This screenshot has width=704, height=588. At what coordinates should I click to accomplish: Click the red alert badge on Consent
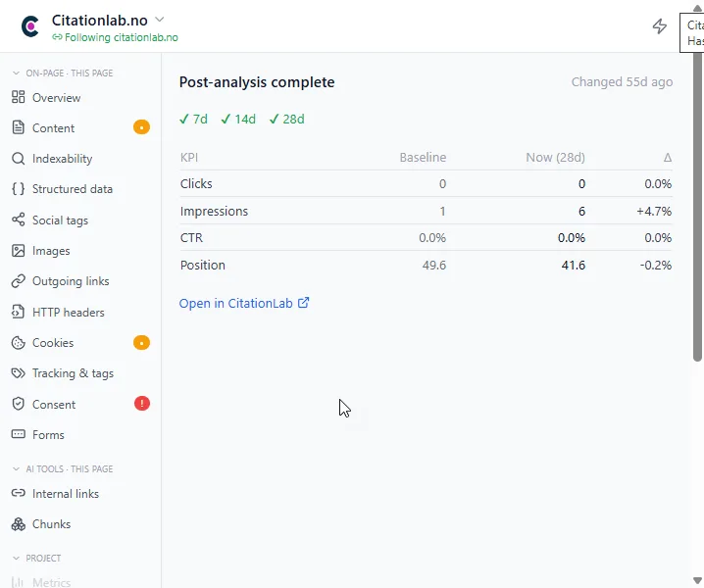pos(142,404)
